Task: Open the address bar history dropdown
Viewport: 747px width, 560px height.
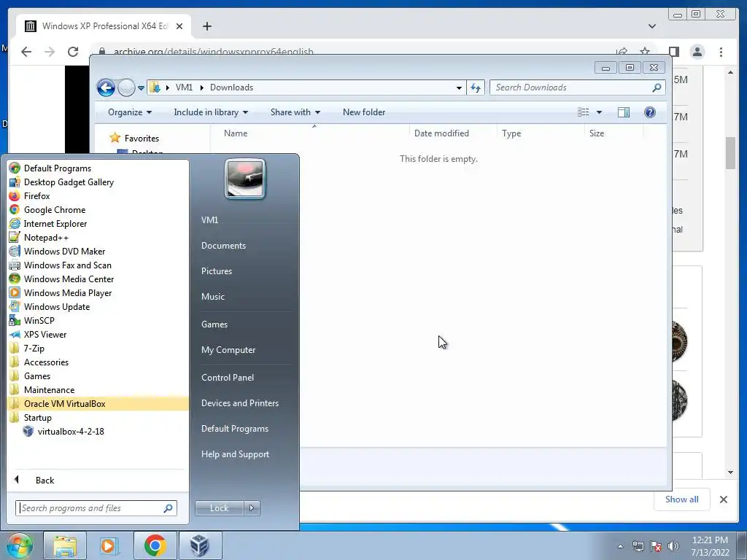Action: [x=459, y=87]
